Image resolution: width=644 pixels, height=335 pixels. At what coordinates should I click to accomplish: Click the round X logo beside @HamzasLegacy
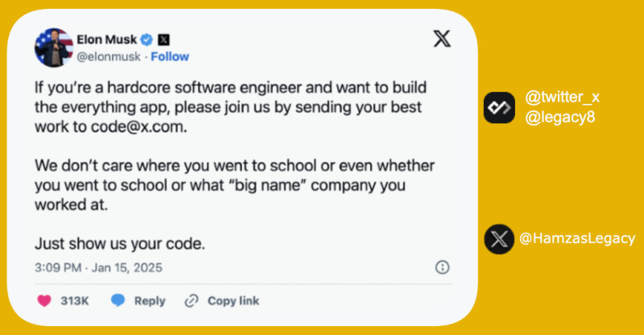500,239
